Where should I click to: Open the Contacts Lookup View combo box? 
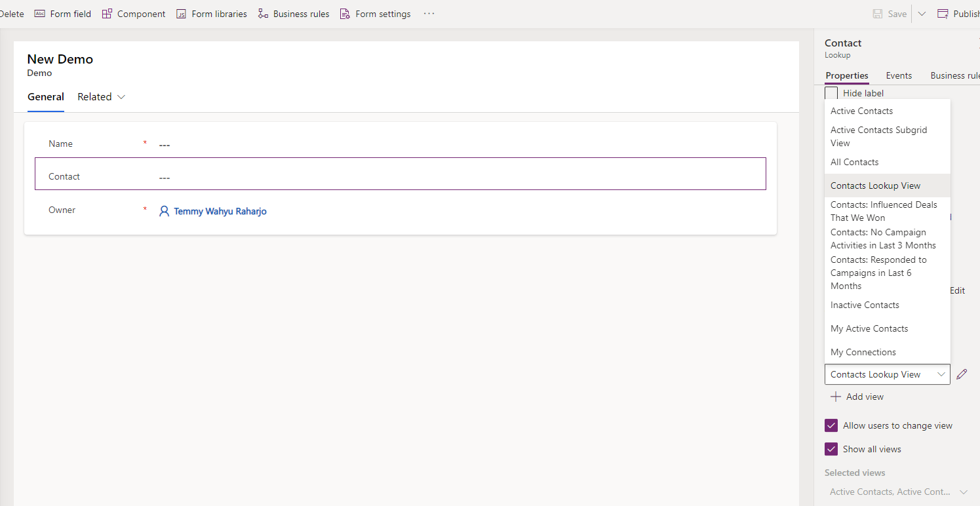click(887, 374)
